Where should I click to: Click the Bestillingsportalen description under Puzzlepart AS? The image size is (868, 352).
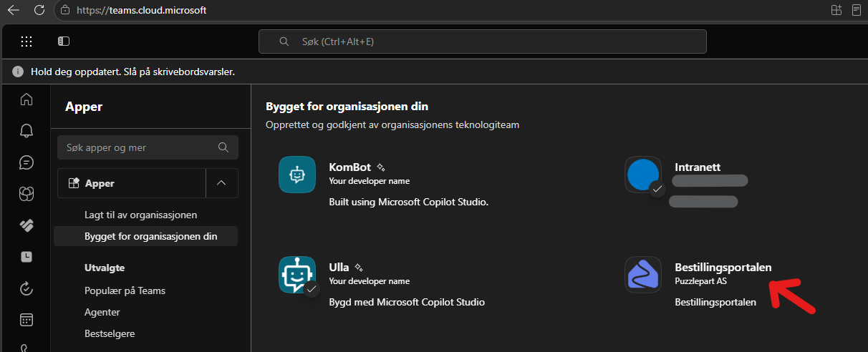pos(715,302)
